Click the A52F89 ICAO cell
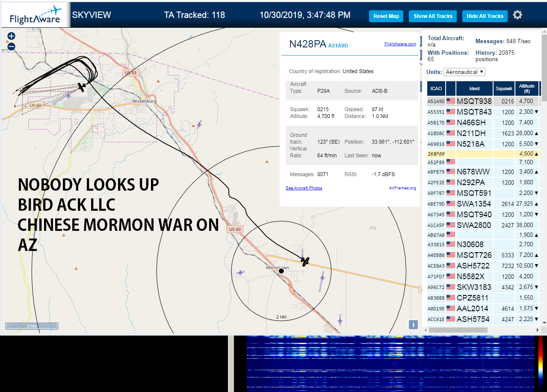 [x=436, y=162]
